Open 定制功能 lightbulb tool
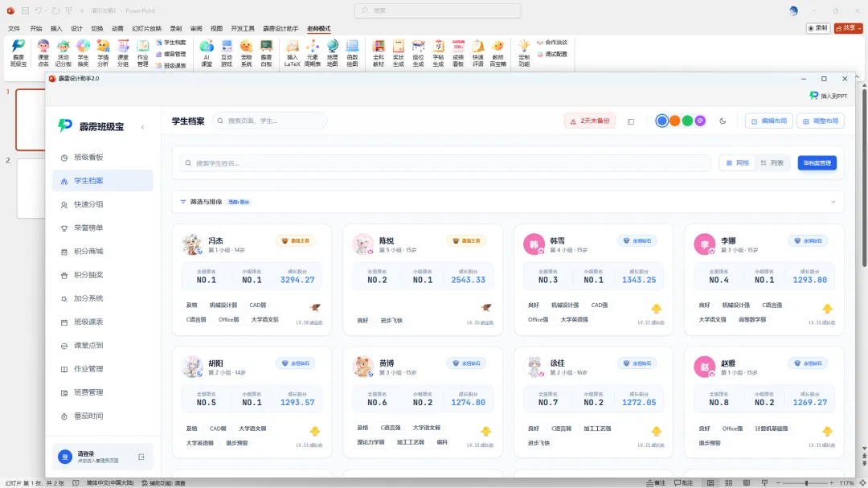868x488 pixels. click(x=524, y=53)
